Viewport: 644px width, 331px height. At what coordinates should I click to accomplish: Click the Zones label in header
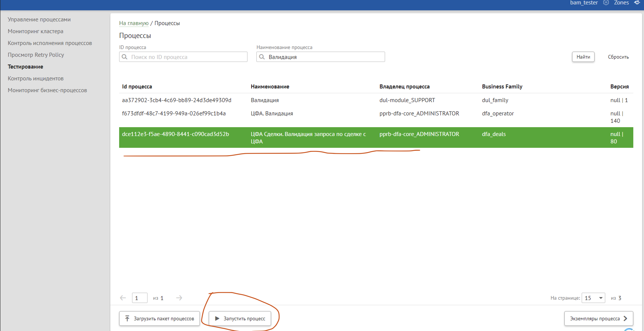[x=621, y=3]
